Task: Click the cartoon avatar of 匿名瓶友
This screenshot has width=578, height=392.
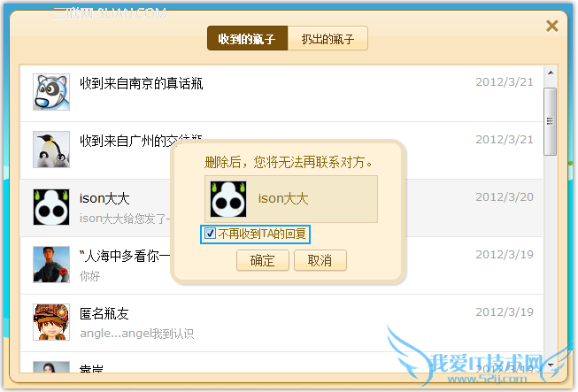Action: [x=51, y=322]
